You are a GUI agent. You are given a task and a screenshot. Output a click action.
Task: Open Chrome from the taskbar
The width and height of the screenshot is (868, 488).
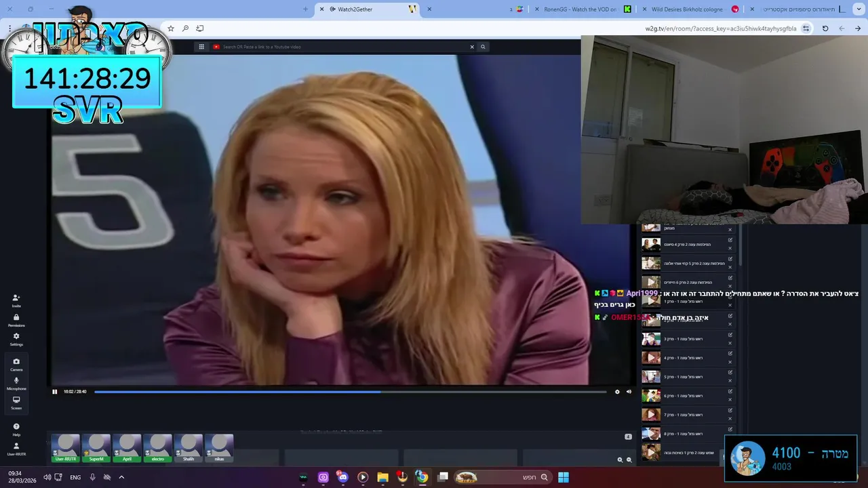[422, 477]
